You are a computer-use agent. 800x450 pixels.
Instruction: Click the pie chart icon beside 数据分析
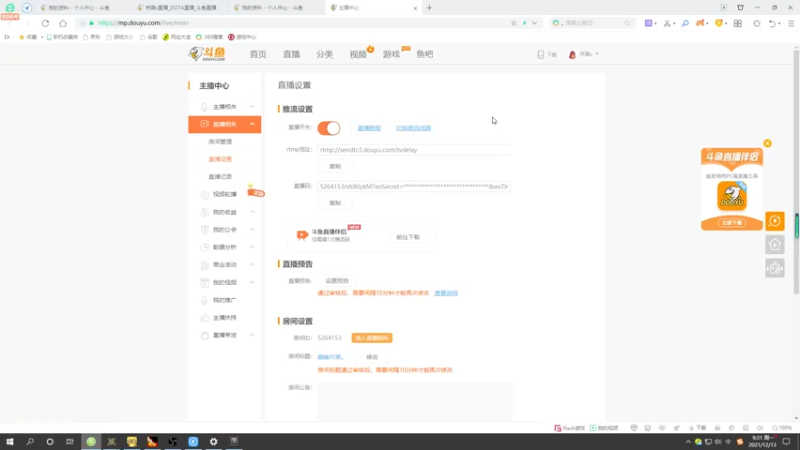pyautogui.click(x=204, y=247)
